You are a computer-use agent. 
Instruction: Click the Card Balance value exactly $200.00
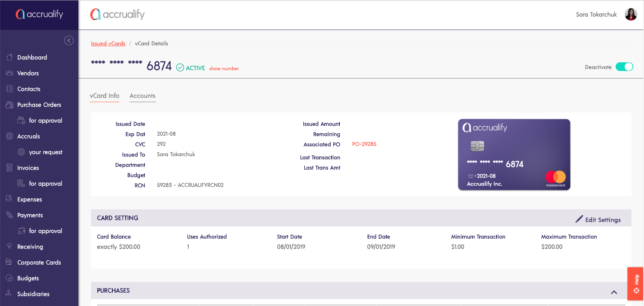click(119, 246)
